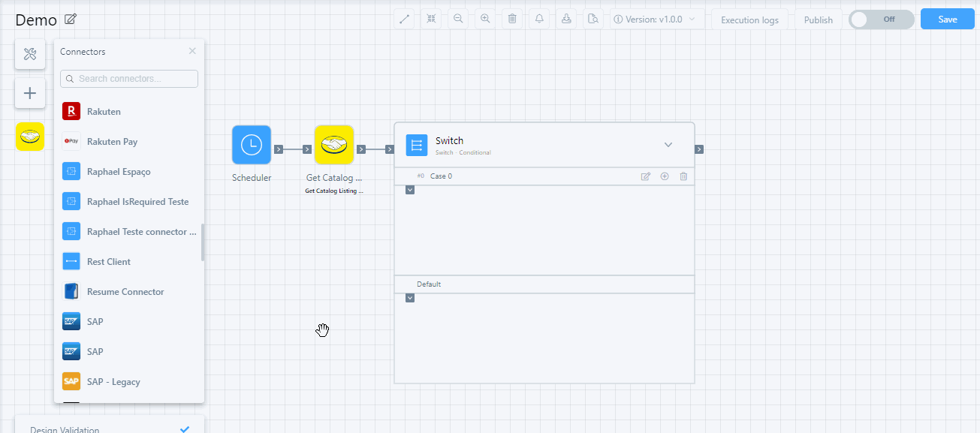This screenshot has height=433, width=980.
Task: Collapse the Switch node chevron
Action: [668, 145]
